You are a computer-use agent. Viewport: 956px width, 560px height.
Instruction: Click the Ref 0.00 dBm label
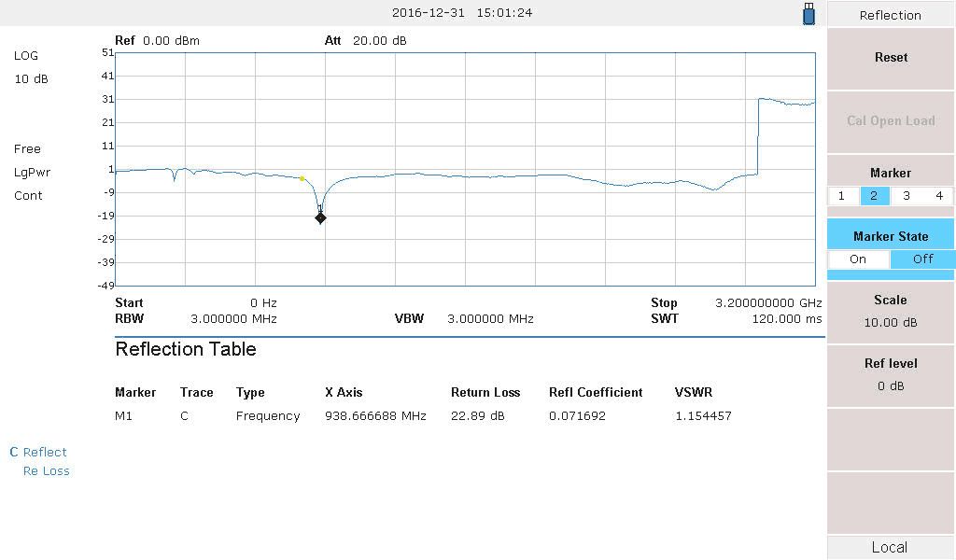(157, 41)
